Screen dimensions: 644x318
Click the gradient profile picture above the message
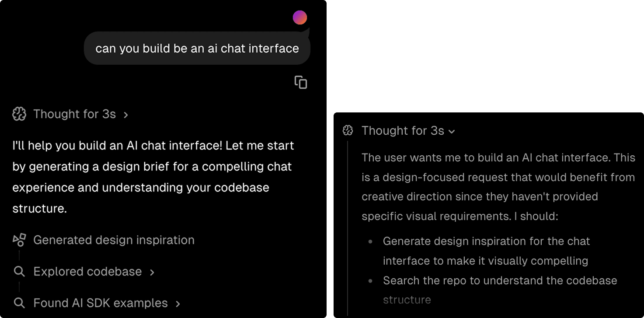click(299, 17)
